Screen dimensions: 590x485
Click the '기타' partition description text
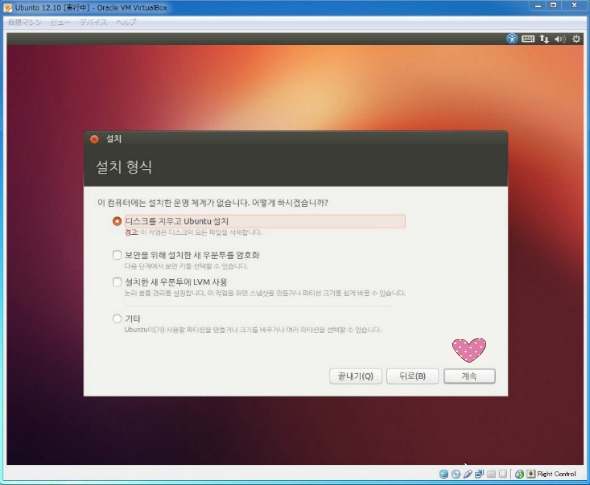click(x=253, y=330)
